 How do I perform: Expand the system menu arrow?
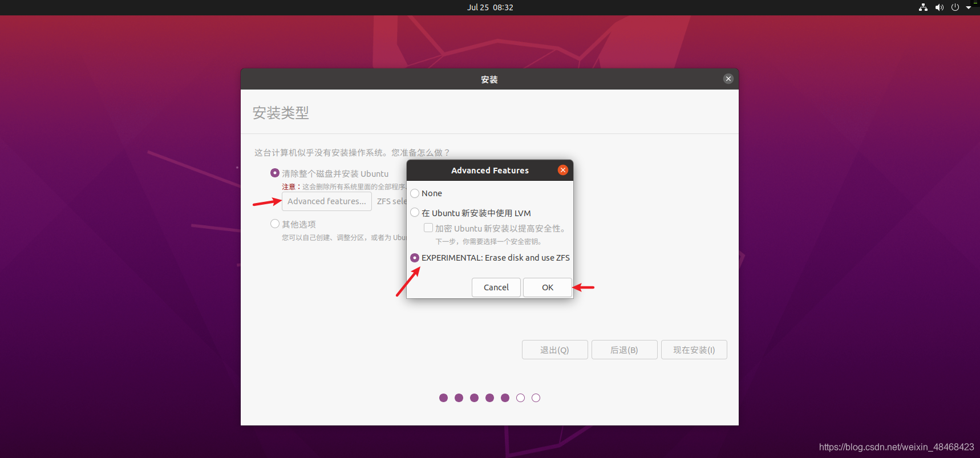tap(969, 7)
